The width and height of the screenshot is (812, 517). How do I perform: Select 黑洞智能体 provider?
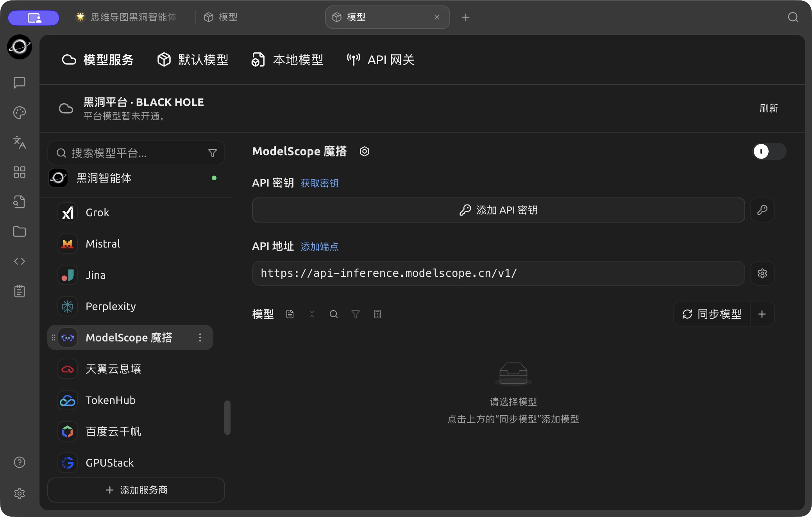click(x=136, y=178)
